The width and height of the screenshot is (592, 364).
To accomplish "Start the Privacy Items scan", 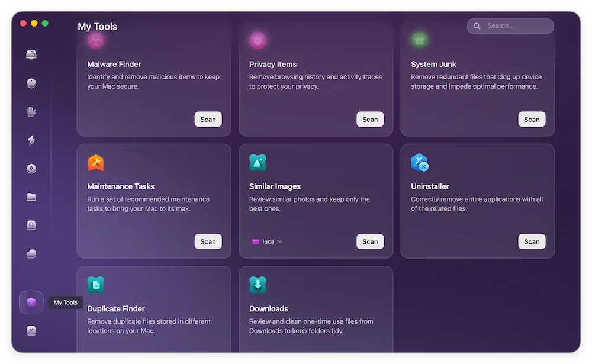I will 370,120.
